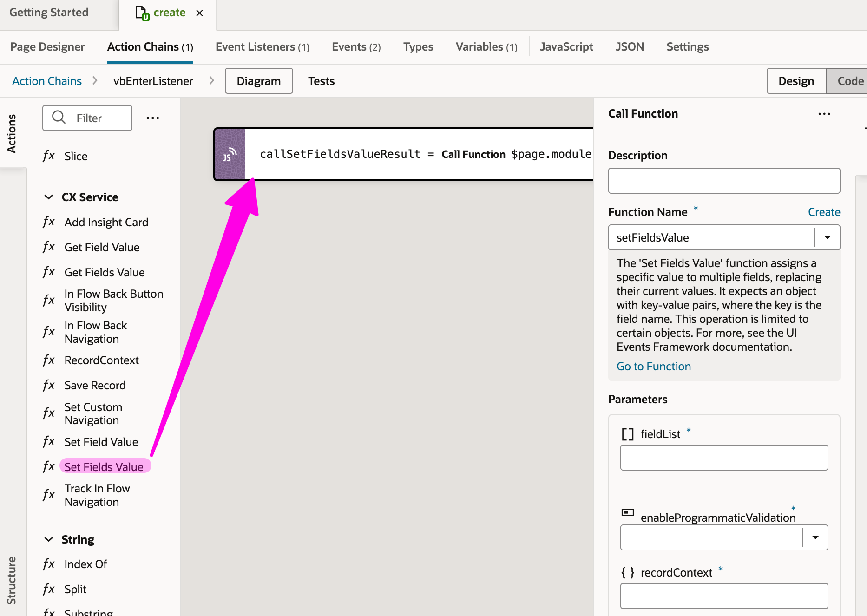Click the filter search magnifier icon

coord(59,117)
